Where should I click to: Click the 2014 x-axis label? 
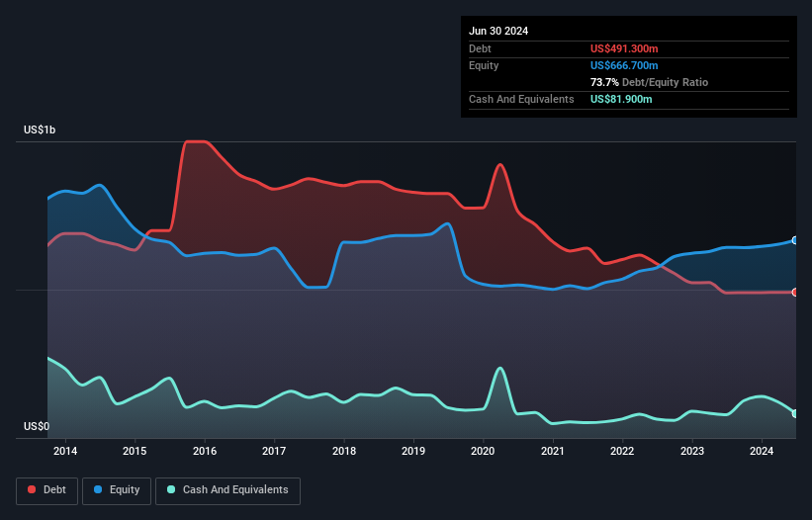click(x=65, y=451)
